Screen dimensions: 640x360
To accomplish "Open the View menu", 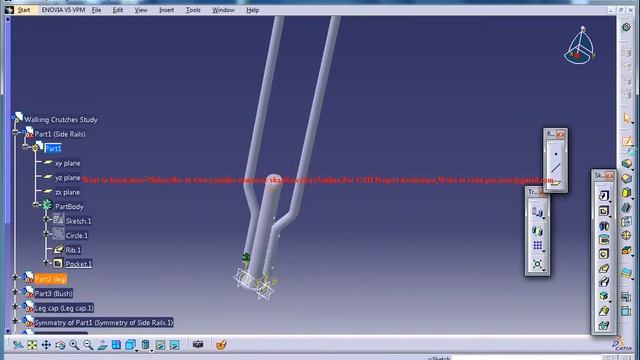I will pos(141,10).
